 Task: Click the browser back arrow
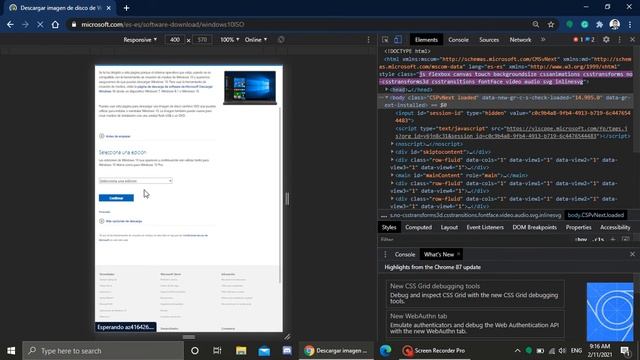(10, 24)
